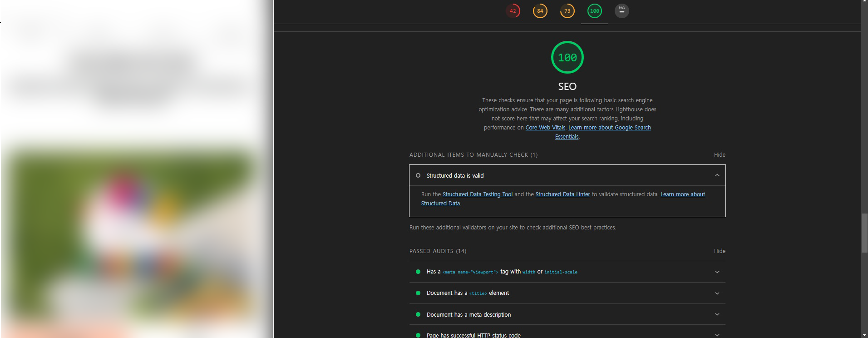Screen dimensions: 868x338
Task: Click the large 100 SEO score circle
Action: pyautogui.click(x=567, y=57)
